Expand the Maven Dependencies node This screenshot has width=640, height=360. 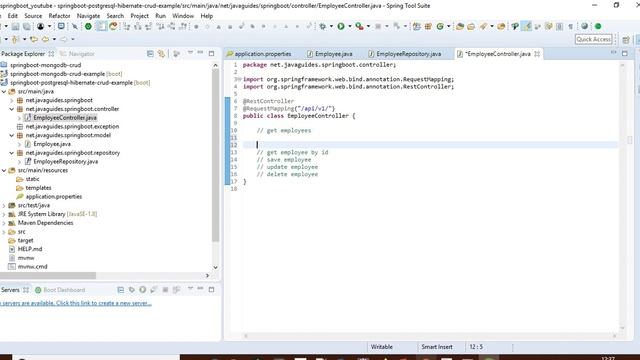(4, 223)
